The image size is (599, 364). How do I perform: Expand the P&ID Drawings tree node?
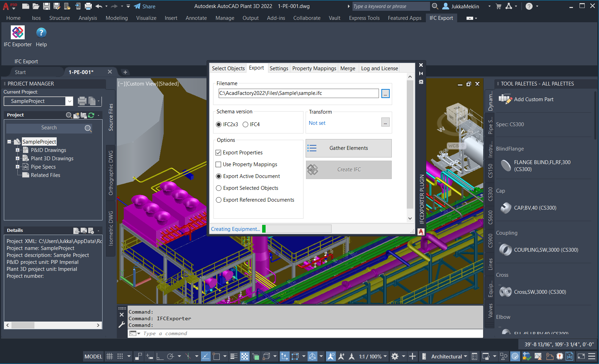click(17, 150)
